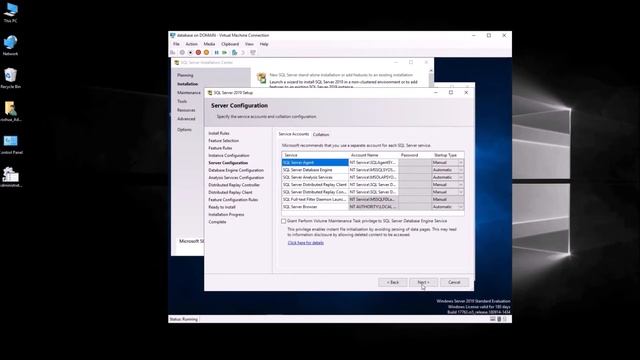Viewport: 640px width, 360px height.
Task: Open startup type dropdown for SQL Server Agent
Action: click(x=461, y=162)
